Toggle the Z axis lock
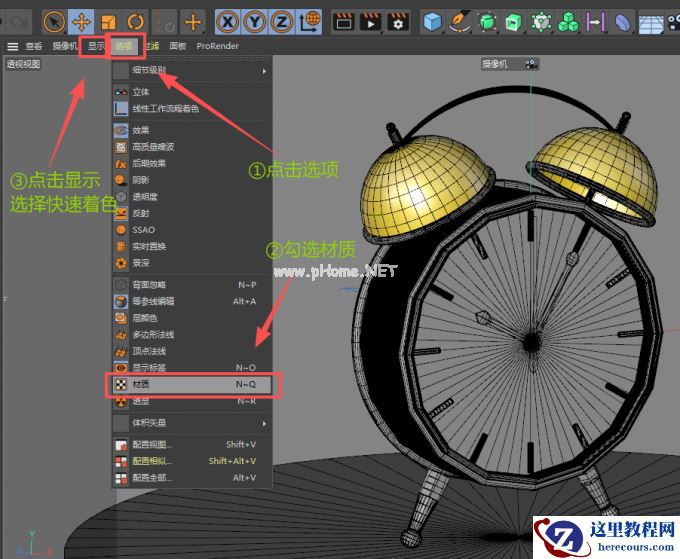 point(283,21)
